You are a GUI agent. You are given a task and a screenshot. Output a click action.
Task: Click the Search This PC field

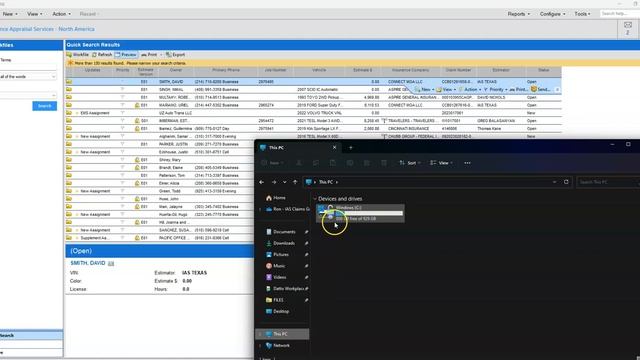607,182
